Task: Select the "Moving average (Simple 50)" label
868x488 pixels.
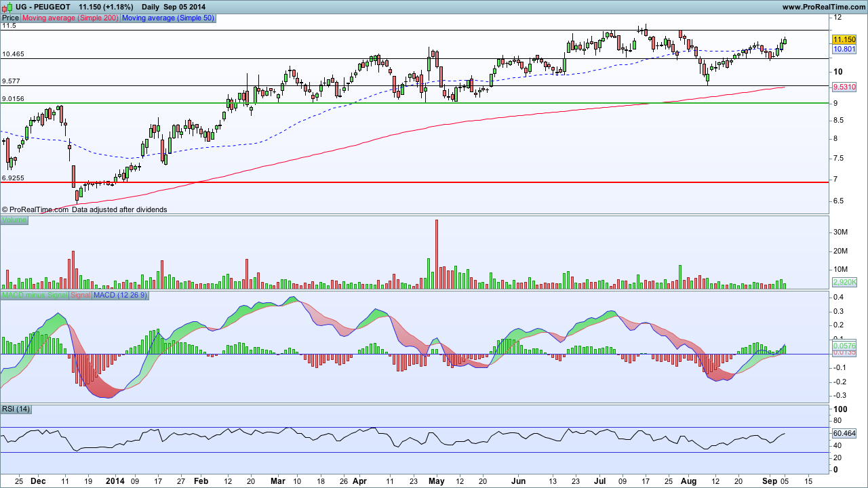Action: pyautogui.click(x=167, y=18)
